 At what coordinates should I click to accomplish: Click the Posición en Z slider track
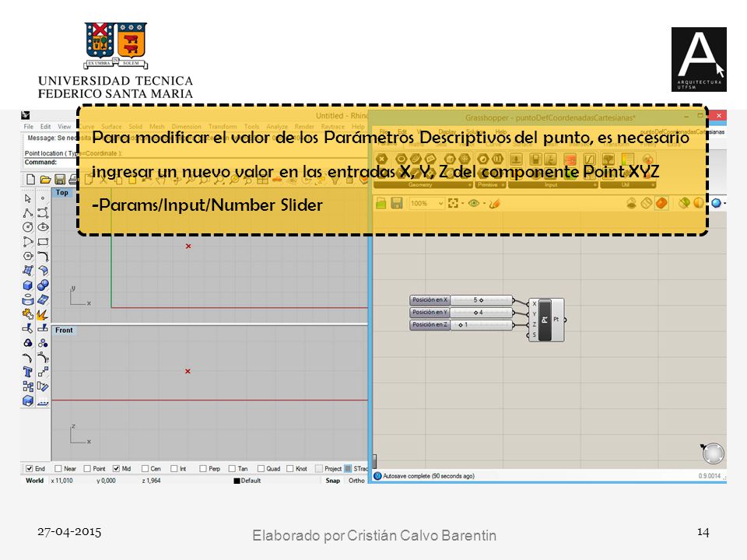[481, 325]
